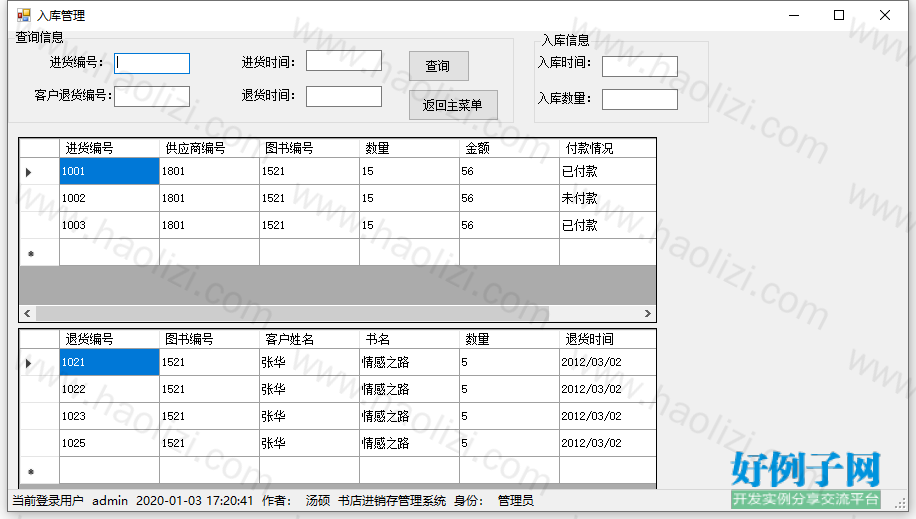Focus the 进货编号 input field
Viewport: 916px width, 519px height.
point(152,63)
